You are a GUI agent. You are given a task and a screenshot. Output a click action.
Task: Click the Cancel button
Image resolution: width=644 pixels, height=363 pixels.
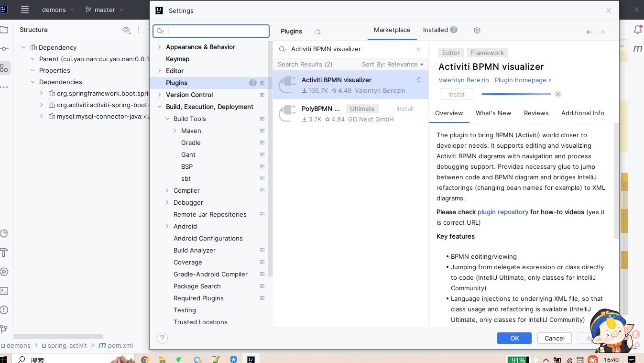pos(555,338)
